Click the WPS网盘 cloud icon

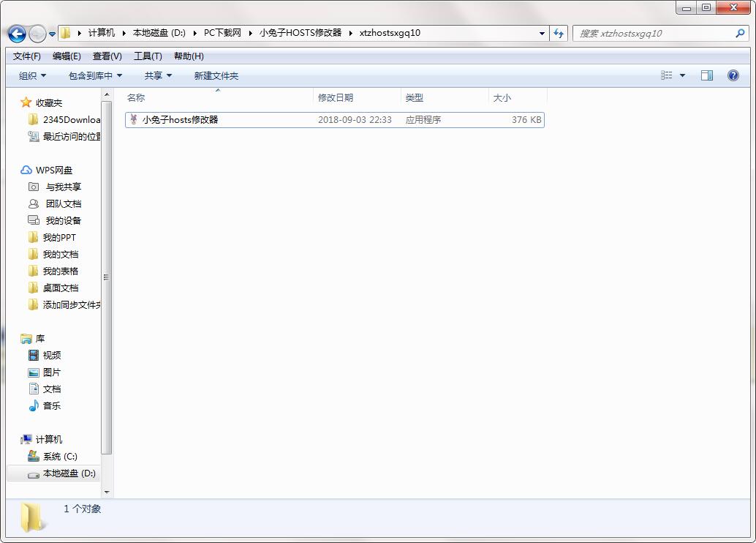(26, 171)
